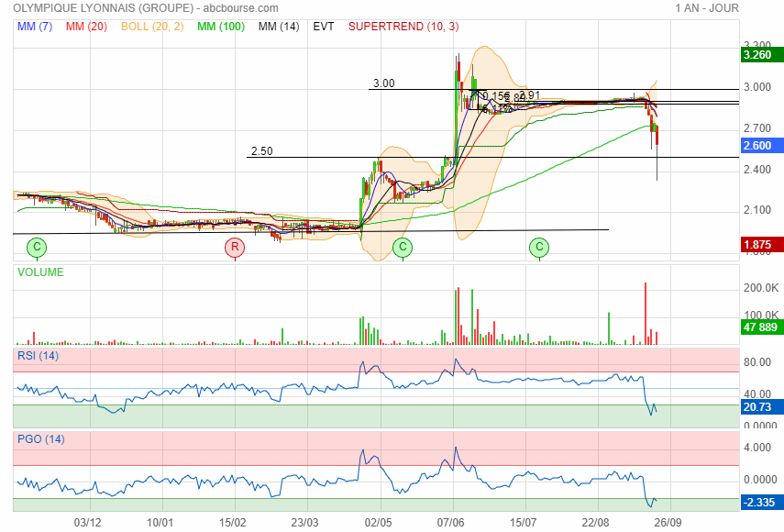Click the 2.100 price axis label
The width and height of the screenshot is (784, 532).
coord(757,210)
